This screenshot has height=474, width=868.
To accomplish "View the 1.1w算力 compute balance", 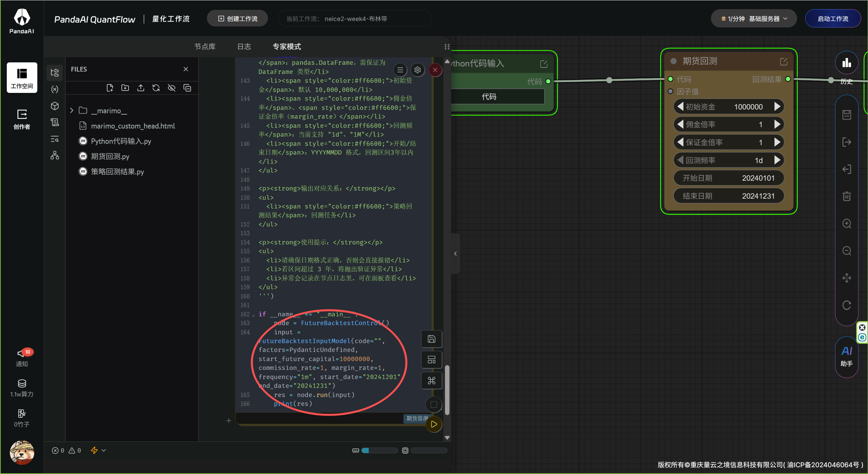I will pos(22,388).
